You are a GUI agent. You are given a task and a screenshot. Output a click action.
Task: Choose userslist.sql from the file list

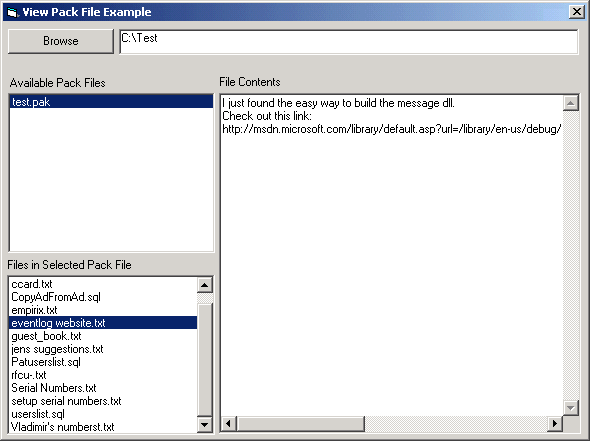click(x=103, y=414)
